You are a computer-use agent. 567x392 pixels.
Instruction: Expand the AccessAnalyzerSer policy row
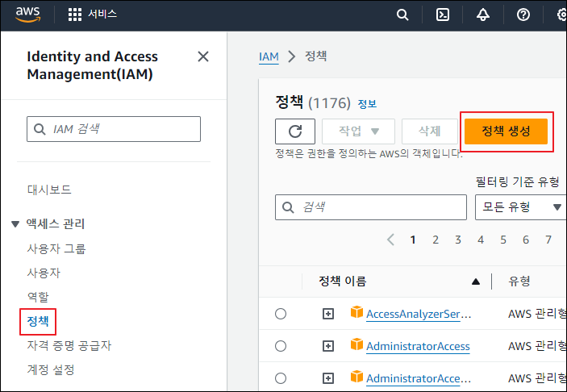coord(328,314)
